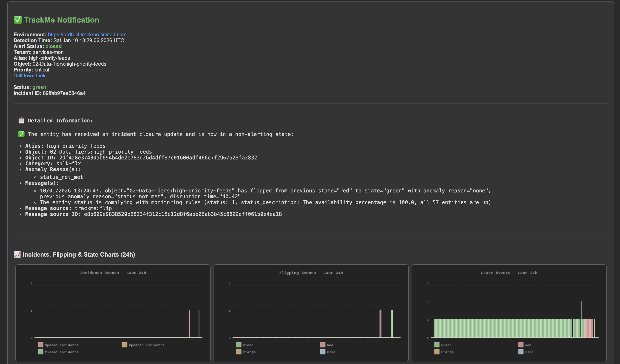Open the prd5-cl.trackme-limited.com environment link
This screenshot has height=364, width=620.
click(87, 34)
